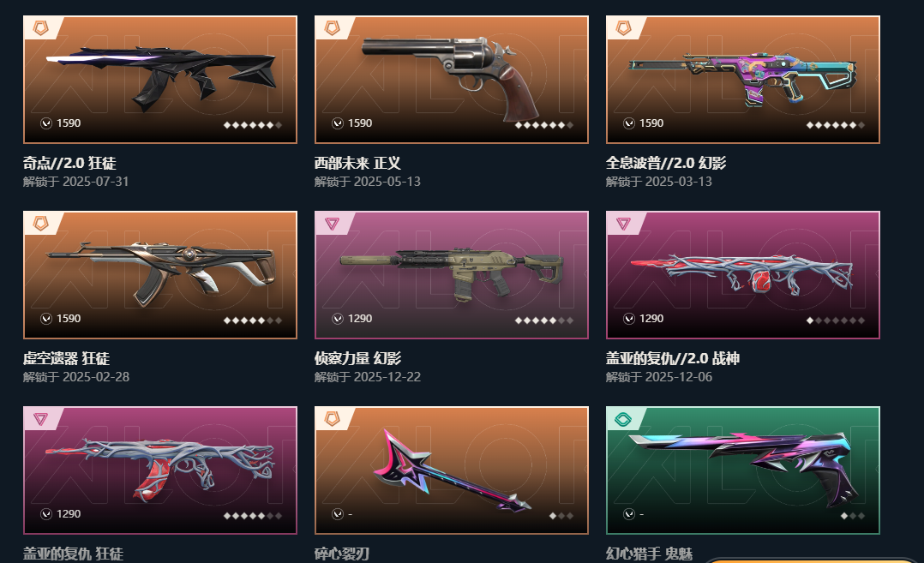Click the VP currency icon on 虚空遗器 狂徒 card
924x563 pixels.
[x=46, y=319]
